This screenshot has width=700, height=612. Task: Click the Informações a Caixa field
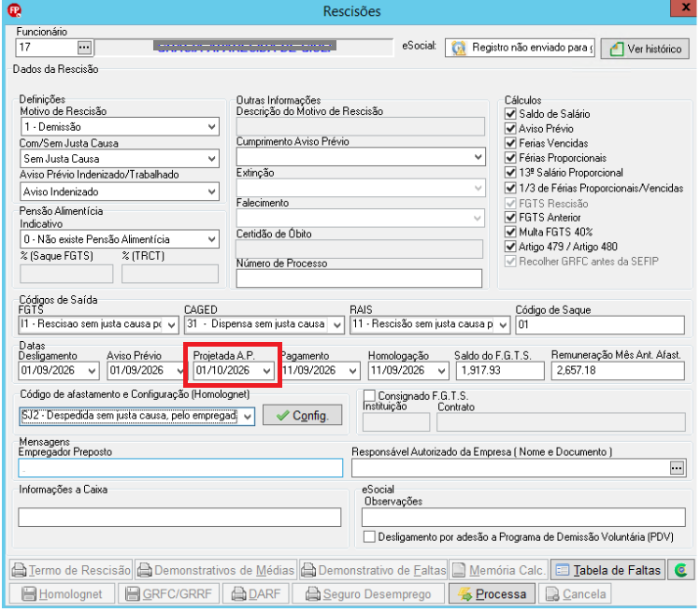180,517
